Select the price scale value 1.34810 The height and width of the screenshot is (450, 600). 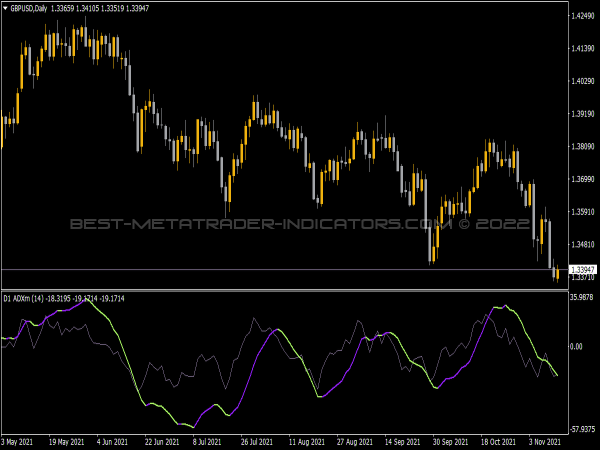582,244
